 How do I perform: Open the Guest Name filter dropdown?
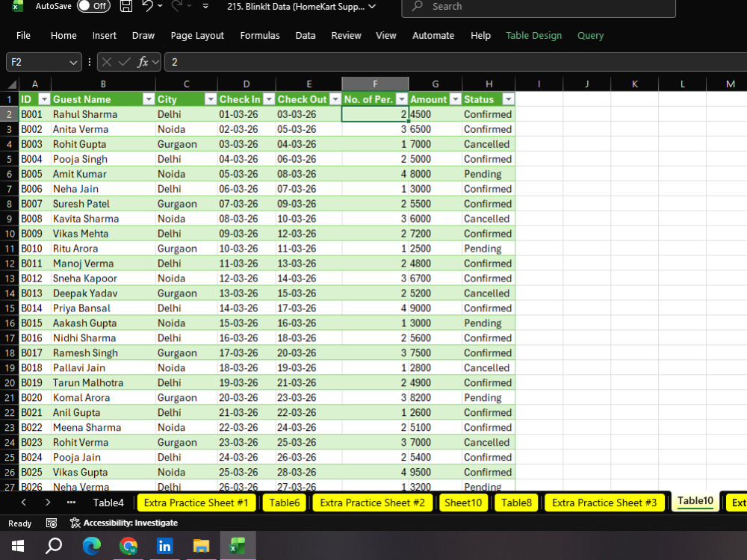pos(149,99)
